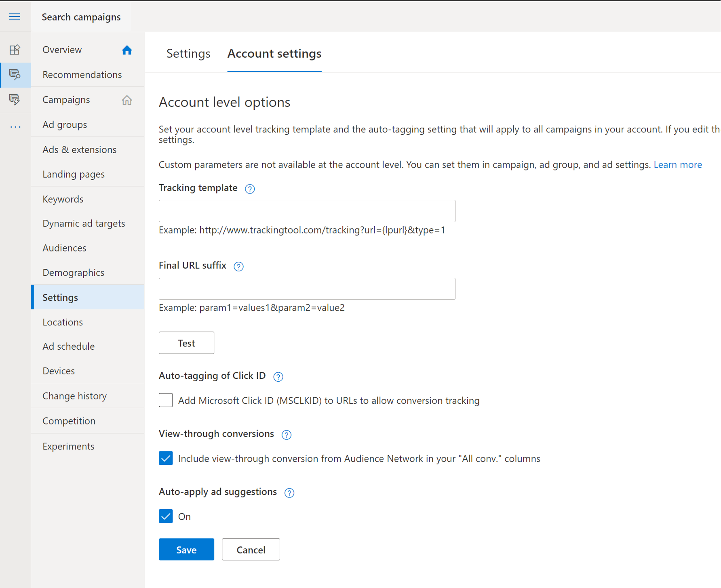Click the Test button
Viewport: 721px width, 588px height.
click(186, 342)
